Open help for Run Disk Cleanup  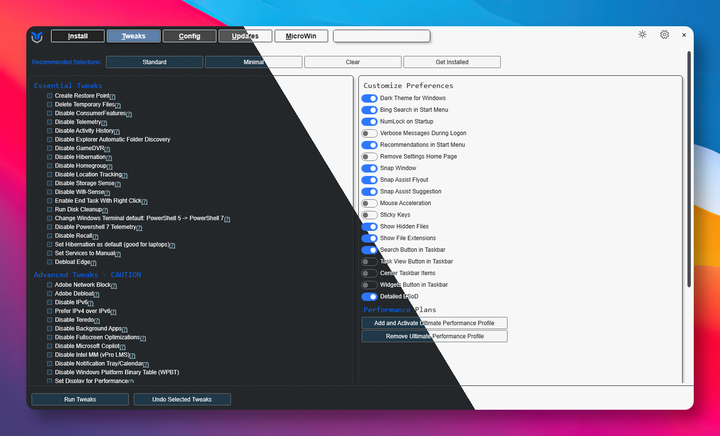point(105,210)
